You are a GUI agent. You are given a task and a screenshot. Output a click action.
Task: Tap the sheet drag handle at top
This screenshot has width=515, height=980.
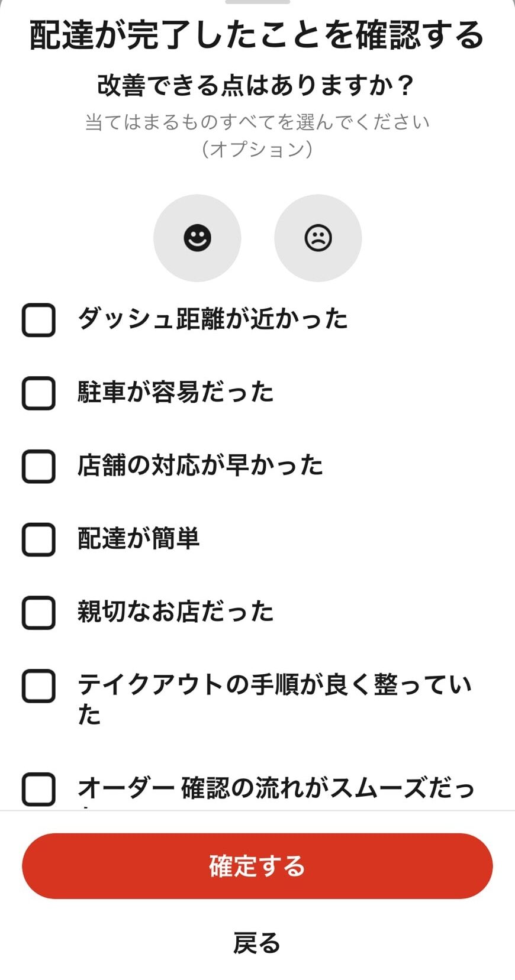click(257, 2)
